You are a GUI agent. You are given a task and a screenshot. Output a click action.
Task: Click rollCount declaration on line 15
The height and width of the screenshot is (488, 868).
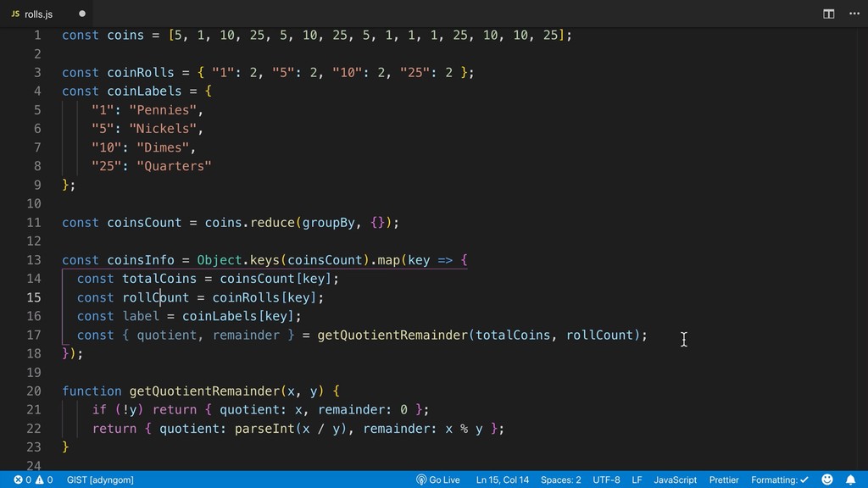point(156,297)
